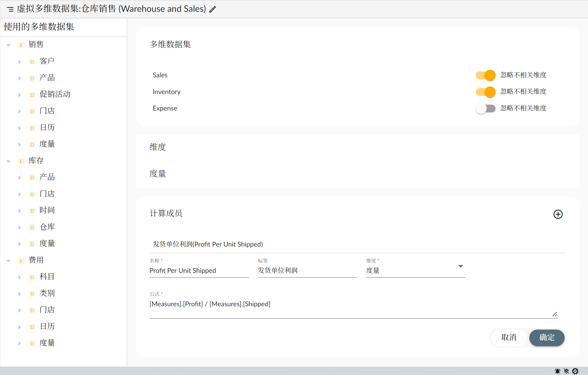Select 日历 under the 费用 cube
Viewport: 588px width, 375px height.
[47, 327]
